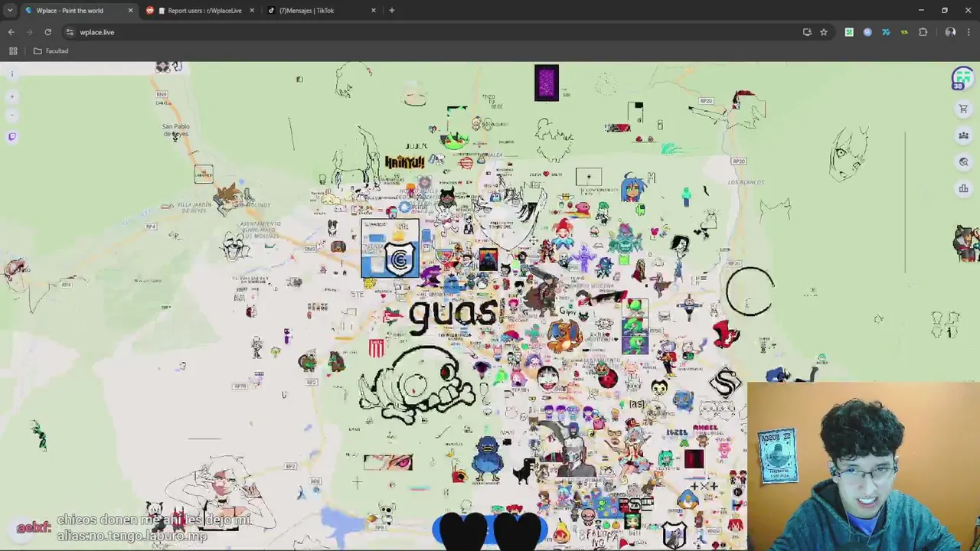Click the wplace.live address bar
980x551 pixels.
click(429, 32)
